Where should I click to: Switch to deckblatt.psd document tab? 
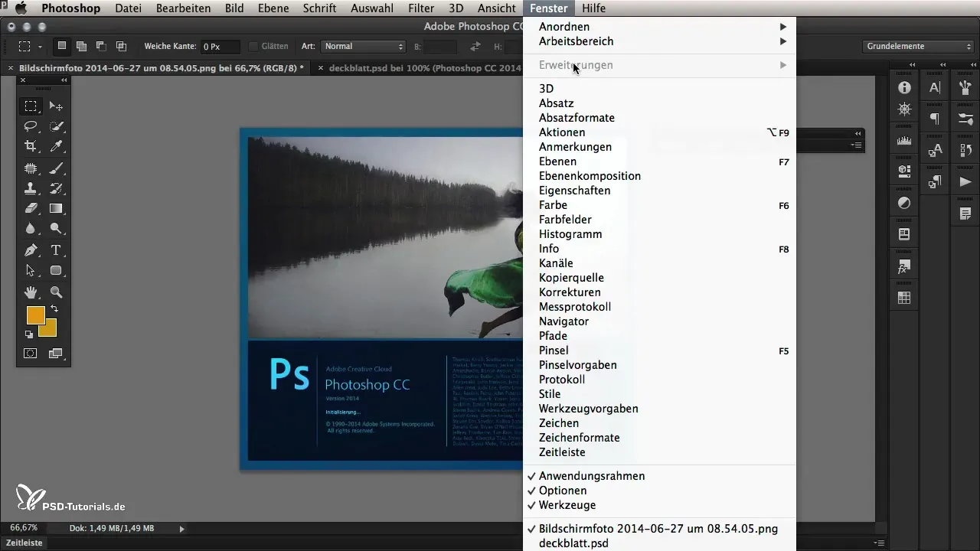click(423, 68)
